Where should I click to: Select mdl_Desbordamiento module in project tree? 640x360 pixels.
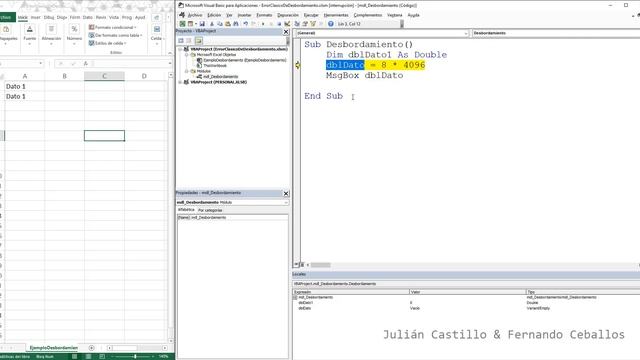click(220, 77)
